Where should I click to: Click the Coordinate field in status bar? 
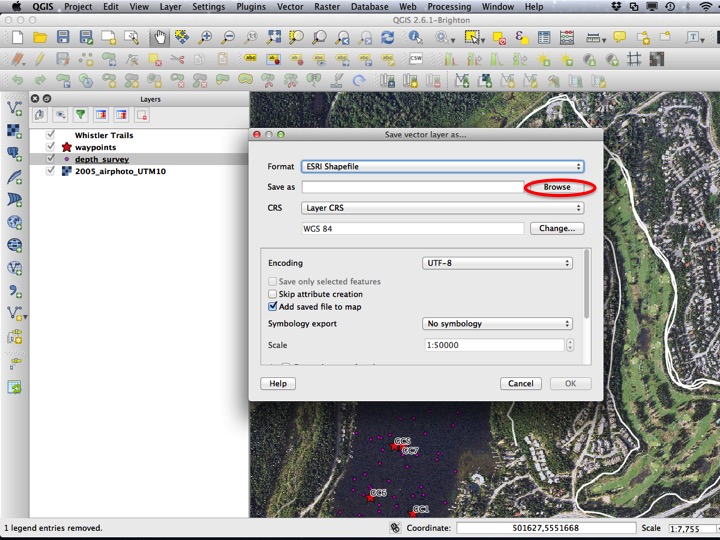point(546,528)
